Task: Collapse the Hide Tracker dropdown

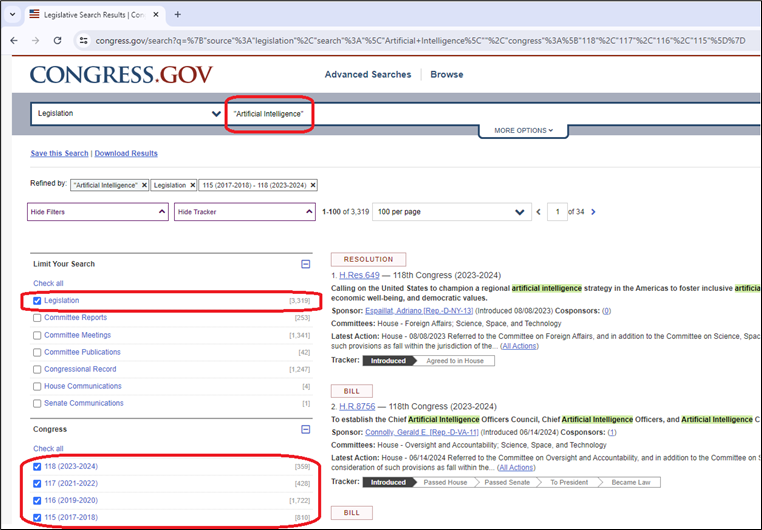Action: pyautogui.click(x=245, y=212)
